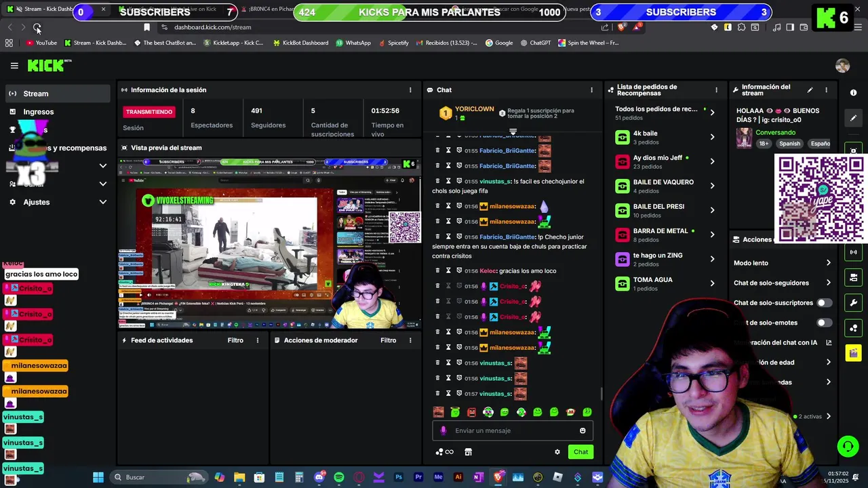The height and width of the screenshot is (488, 868).
Task: Click the green headset support button
Action: (848, 446)
